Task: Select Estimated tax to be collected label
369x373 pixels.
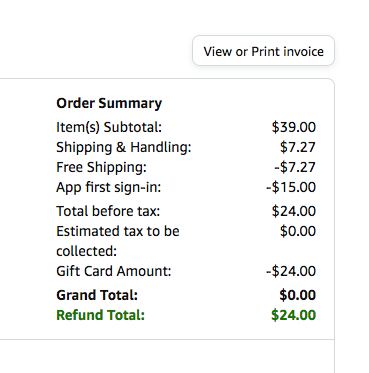Action: tap(118, 241)
